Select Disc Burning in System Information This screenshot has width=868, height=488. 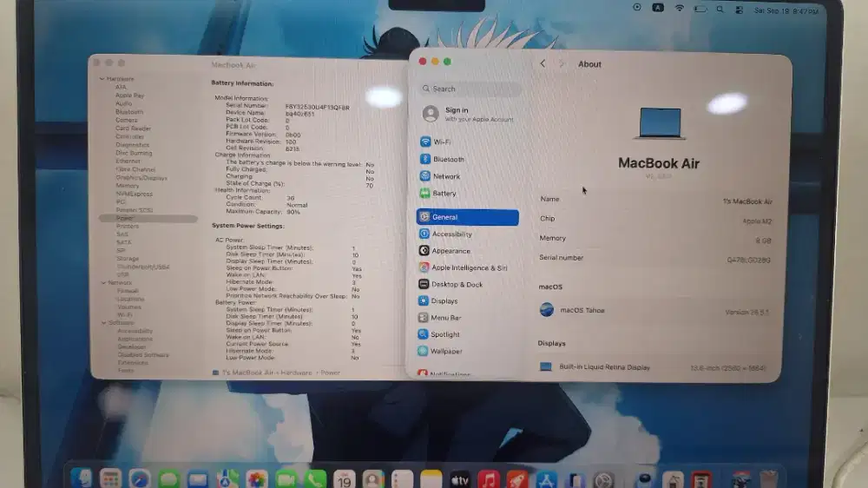point(134,153)
